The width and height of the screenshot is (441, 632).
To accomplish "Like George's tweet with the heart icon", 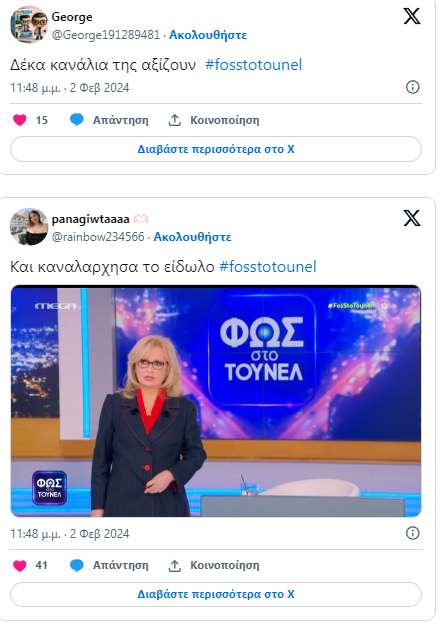I will [x=20, y=120].
